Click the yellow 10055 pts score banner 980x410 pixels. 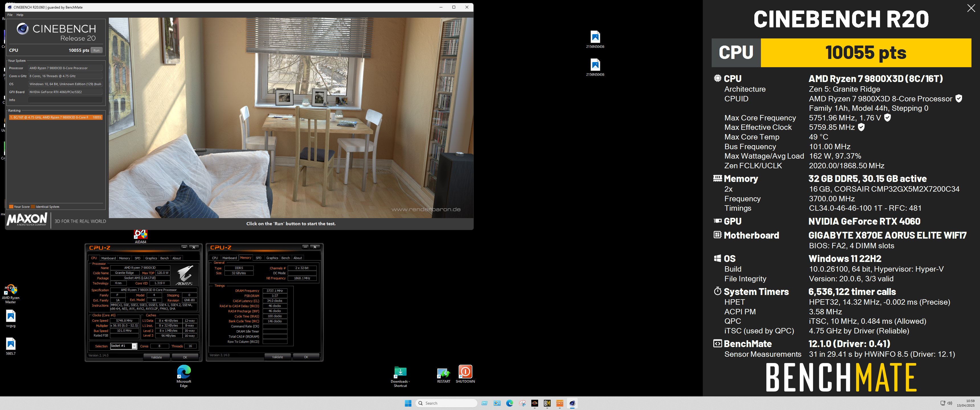point(866,52)
